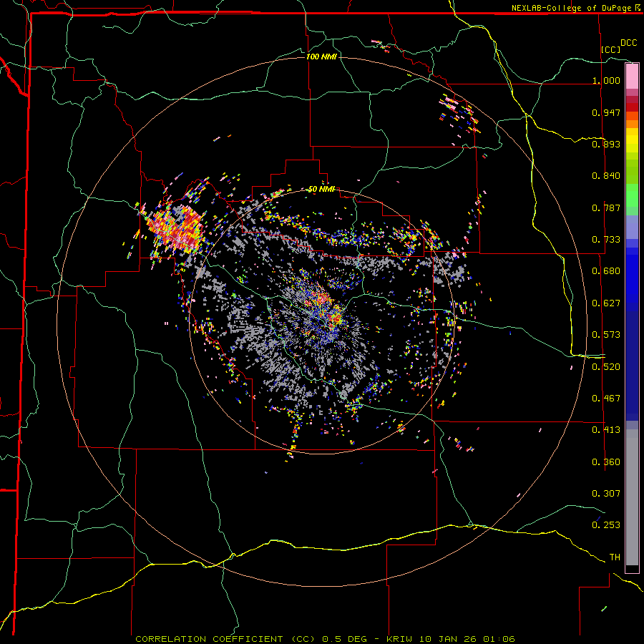
Task: Click the 50 NMI range ring label
Action: pos(321,189)
